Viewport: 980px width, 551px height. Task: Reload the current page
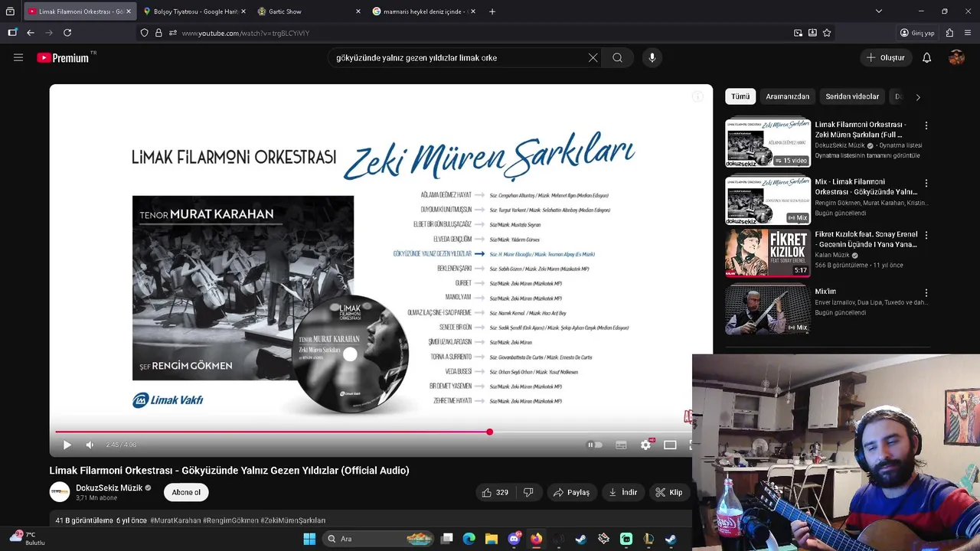click(x=67, y=33)
